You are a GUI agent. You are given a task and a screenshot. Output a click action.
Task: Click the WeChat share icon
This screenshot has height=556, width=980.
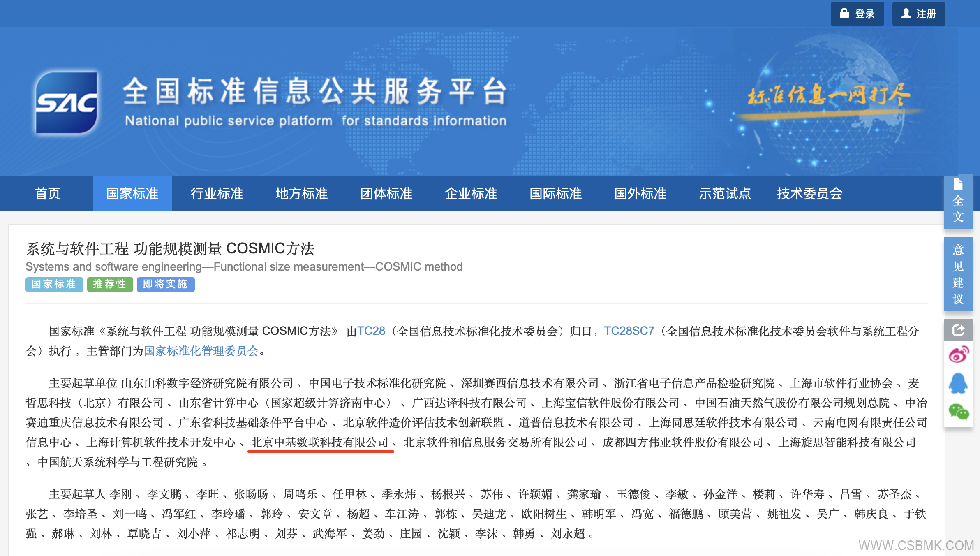(958, 412)
